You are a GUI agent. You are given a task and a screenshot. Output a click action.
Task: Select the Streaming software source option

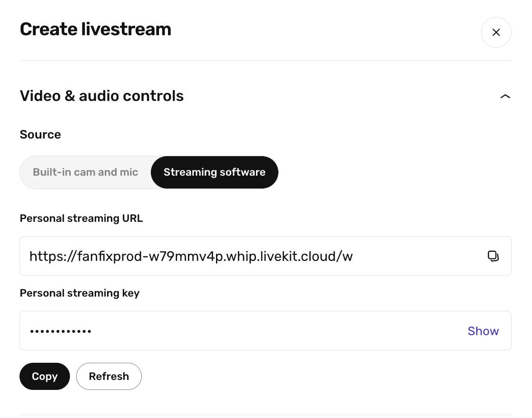coord(214,172)
